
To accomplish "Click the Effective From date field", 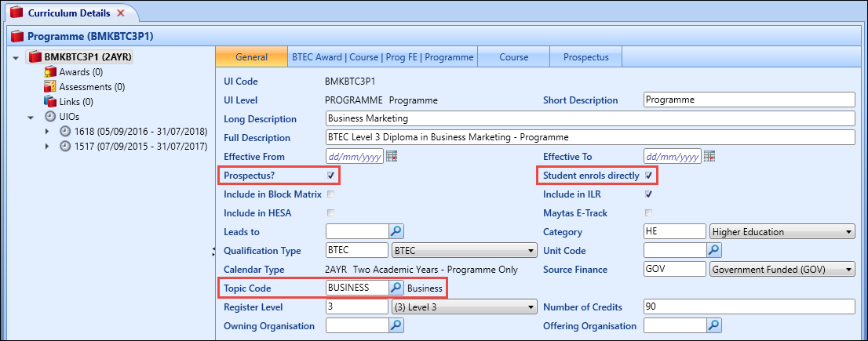I will coord(355,157).
